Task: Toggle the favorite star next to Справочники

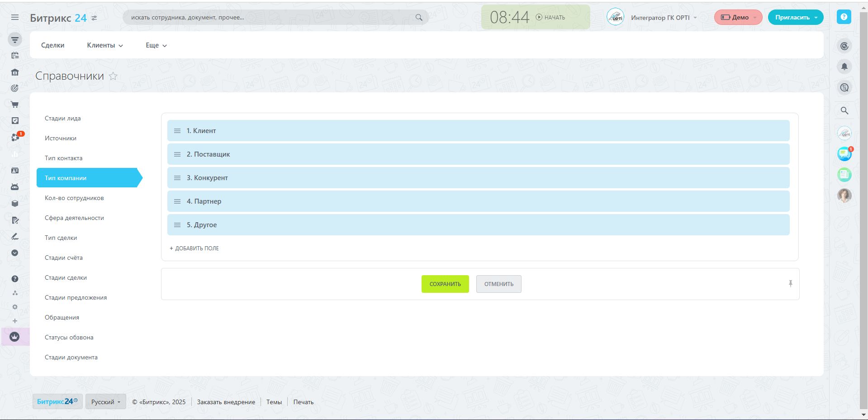Action: (x=114, y=76)
